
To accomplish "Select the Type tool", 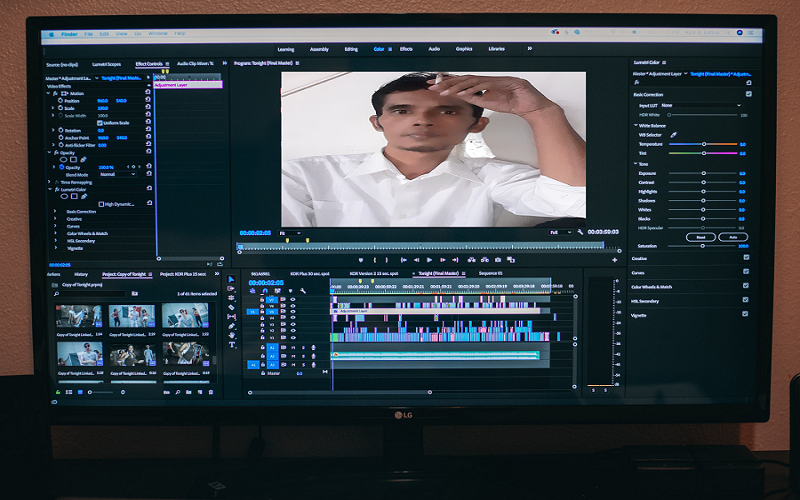I will [232, 346].
